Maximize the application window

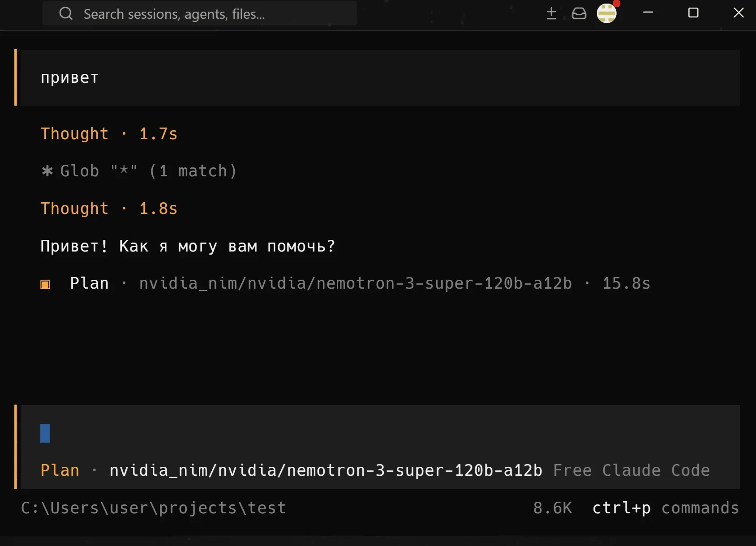pos(693,13)
